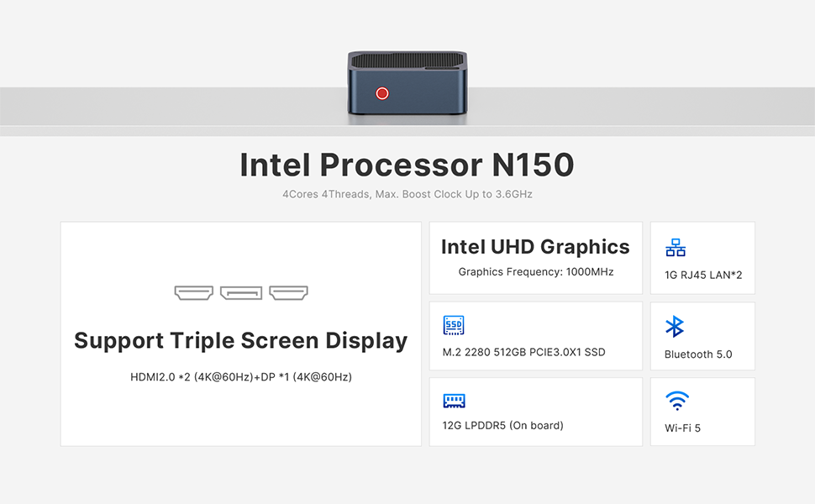
Task: Click the 1G RJ45 LAN*2 label
Action: [703, 275]
